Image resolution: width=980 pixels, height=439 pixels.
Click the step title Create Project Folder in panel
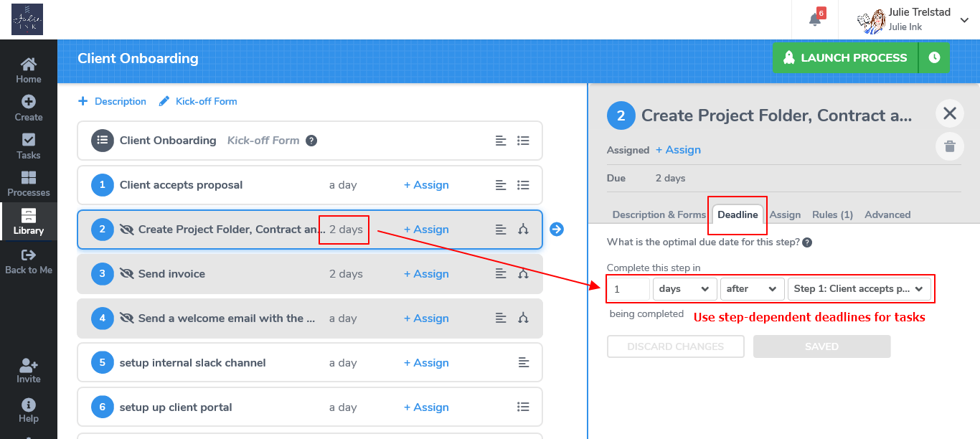(777, 115)
